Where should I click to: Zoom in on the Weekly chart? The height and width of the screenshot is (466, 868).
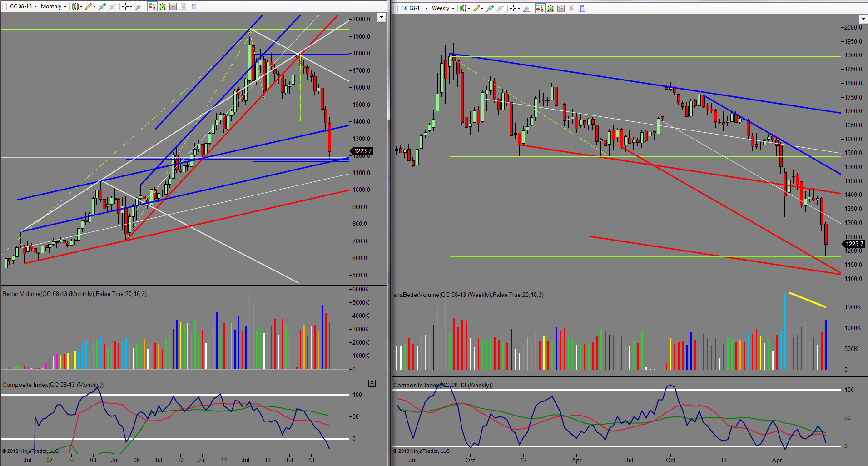[x=490, y=8]
